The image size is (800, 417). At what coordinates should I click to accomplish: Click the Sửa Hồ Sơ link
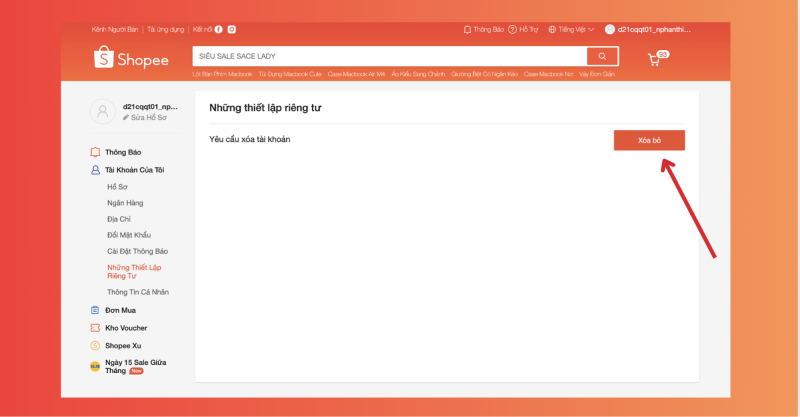click(146, 118)
